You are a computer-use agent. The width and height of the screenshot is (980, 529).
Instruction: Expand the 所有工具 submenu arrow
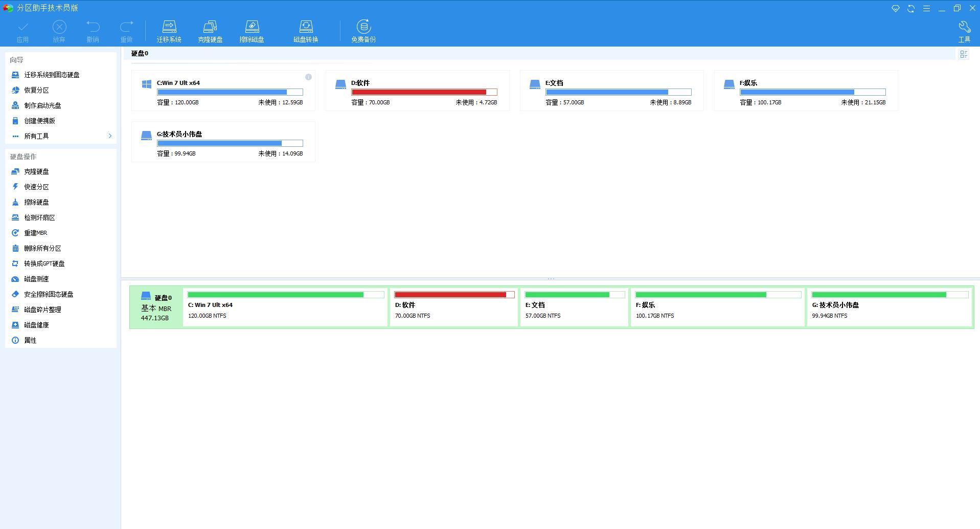[109, 136]
